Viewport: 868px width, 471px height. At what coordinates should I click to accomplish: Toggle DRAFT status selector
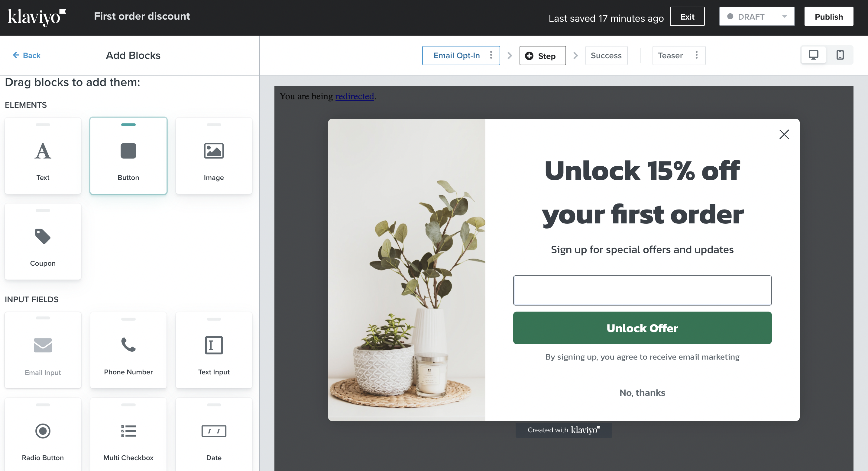point(756,16)
